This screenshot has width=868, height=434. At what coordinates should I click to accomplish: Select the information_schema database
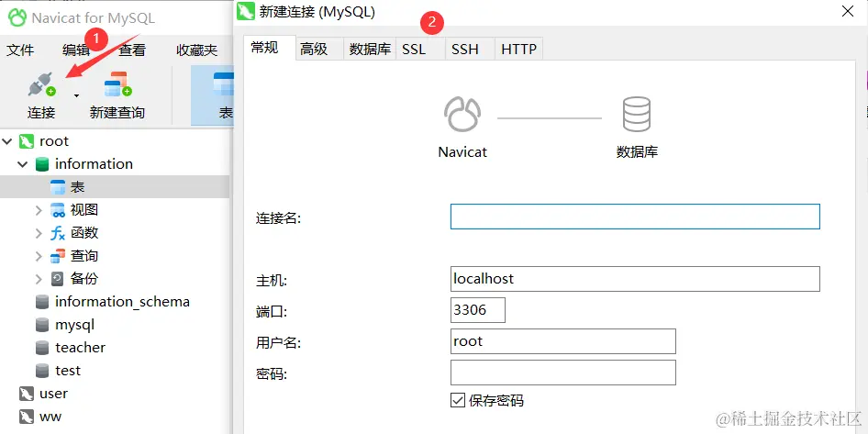(122, 302)
